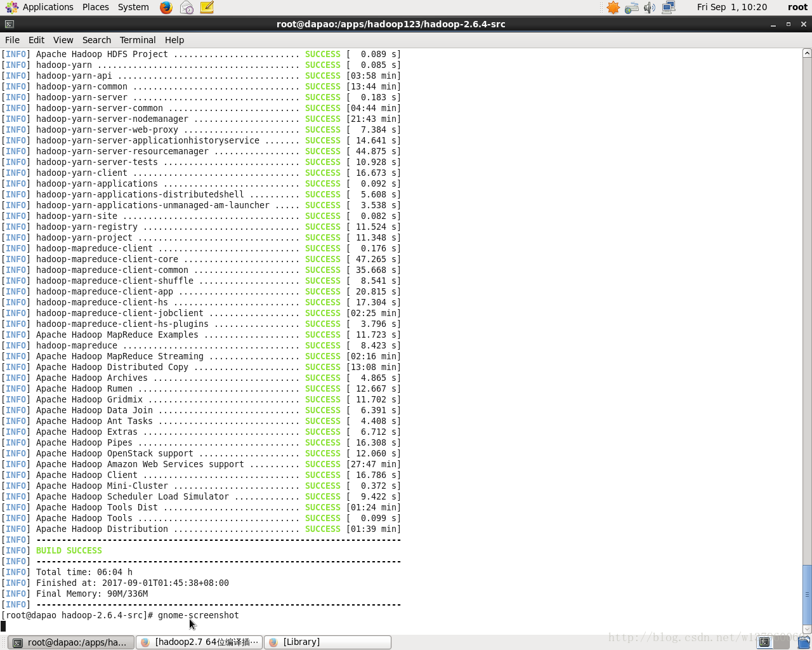This screenshot has width=812, height=650.
Task: Maximize the terminal window
Action: 789,24
